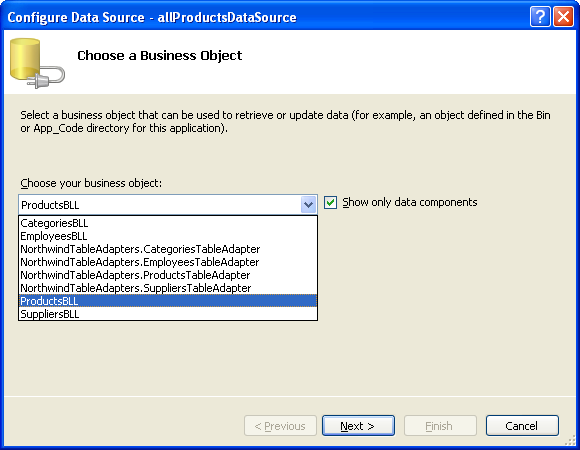This screenshot has width=580, height=450.
Task: Collapse the business object dropdown arrow
Action: coord(308,204)
